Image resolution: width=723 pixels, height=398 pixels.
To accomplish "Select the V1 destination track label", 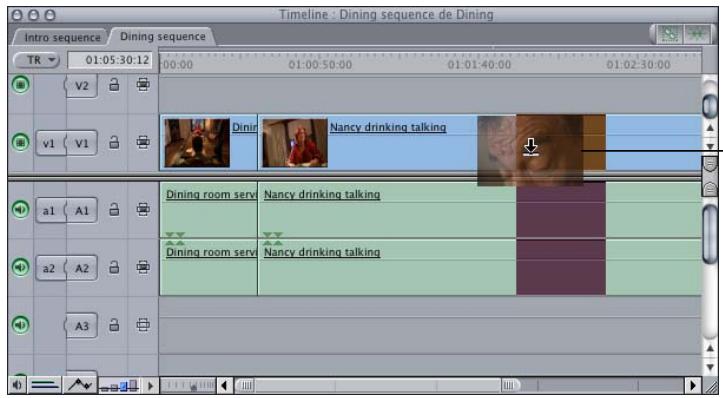I will (81, 143).
